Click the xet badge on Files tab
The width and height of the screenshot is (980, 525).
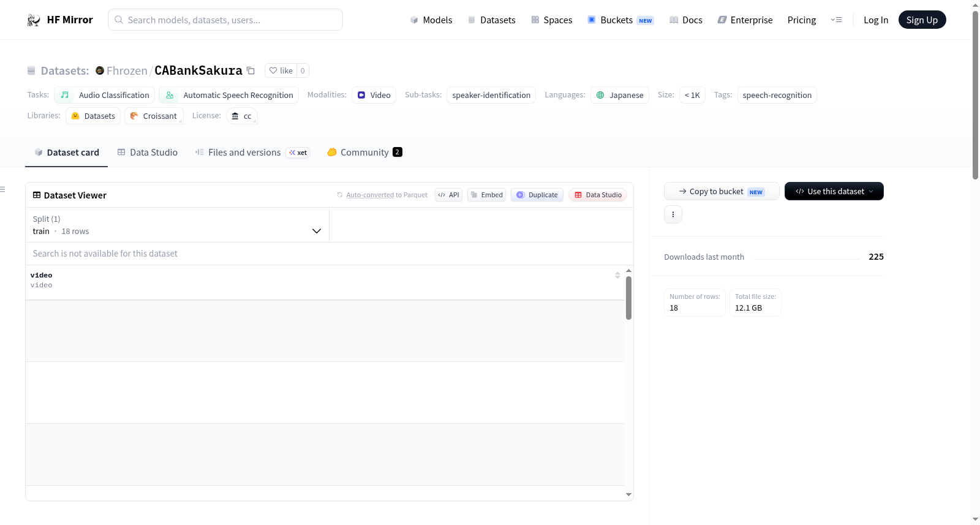click(298, 153)
